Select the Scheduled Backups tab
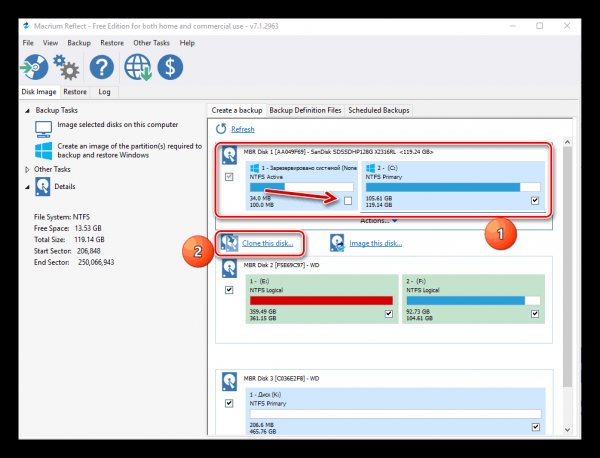The width and height of the screenshot is (600, 458). pyautogui.click(x=378, y=110)
